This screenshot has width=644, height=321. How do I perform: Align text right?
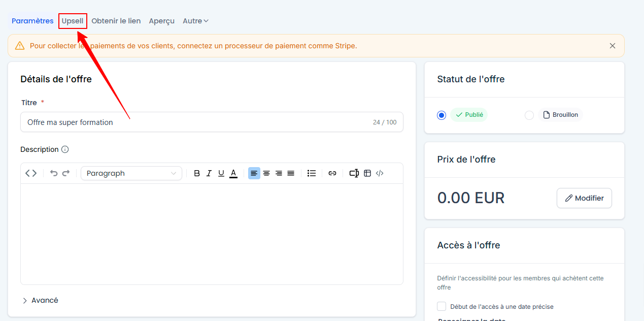click(x=279, y=173)
